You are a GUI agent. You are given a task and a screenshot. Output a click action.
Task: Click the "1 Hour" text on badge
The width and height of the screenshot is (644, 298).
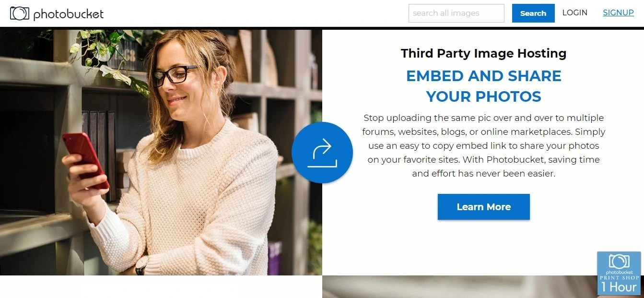(x=619, y=287)
